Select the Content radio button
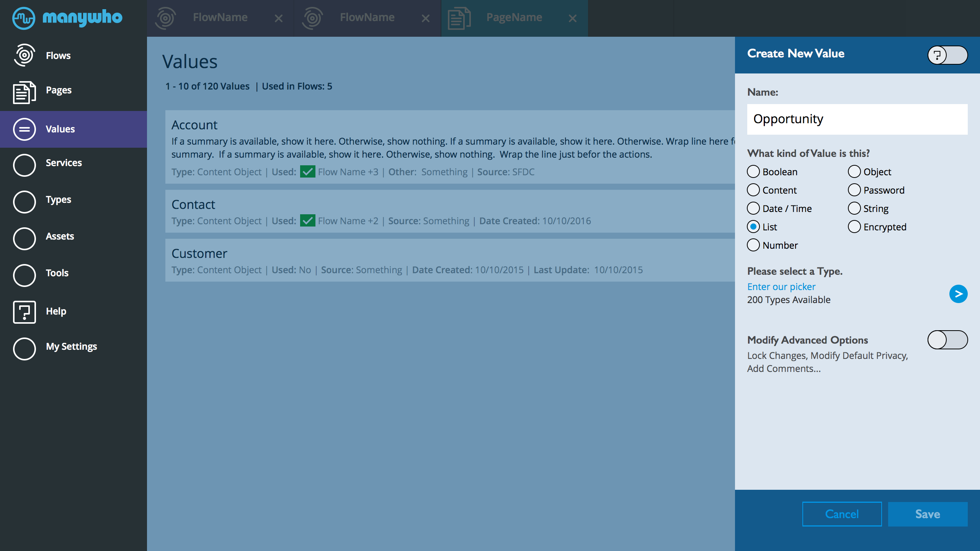The height and width of the screenshot is (551, 980). click(753, 190)
